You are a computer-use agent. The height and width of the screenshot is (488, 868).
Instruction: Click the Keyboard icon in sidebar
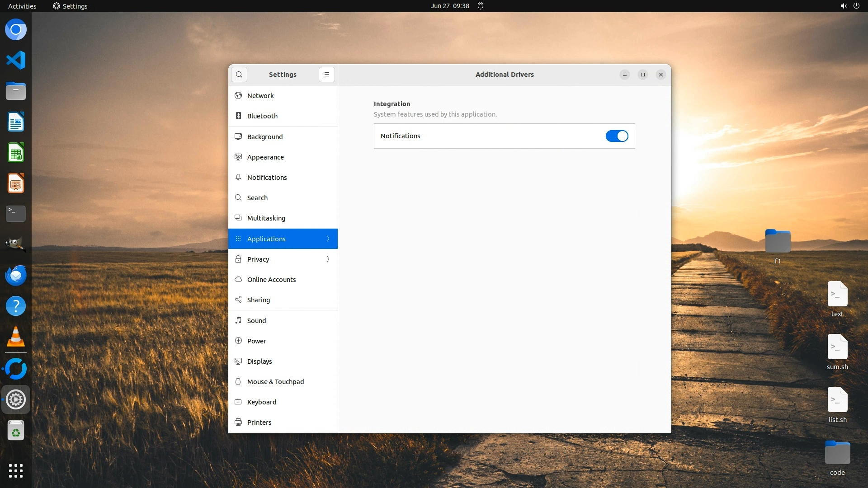(x=238, y=402)
